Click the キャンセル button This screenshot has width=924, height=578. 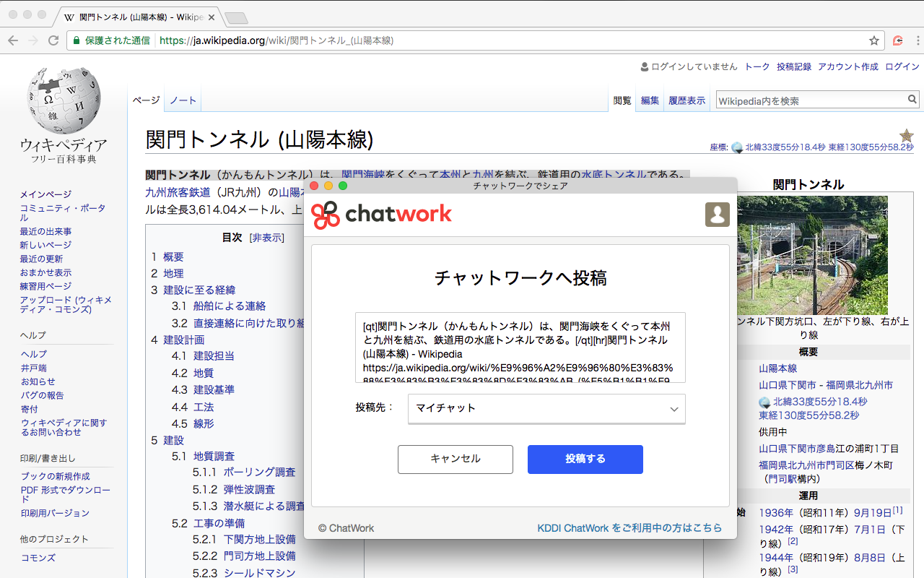point(456,459)
